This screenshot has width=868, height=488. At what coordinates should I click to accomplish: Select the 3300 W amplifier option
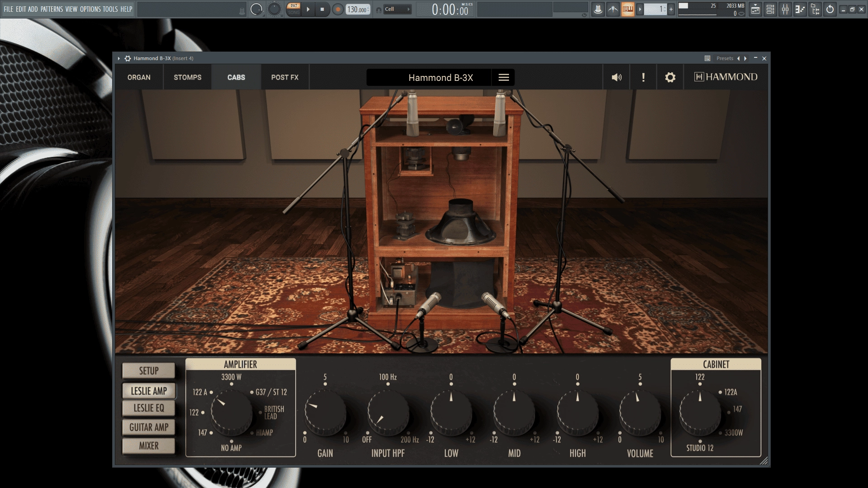click(231, 377)
